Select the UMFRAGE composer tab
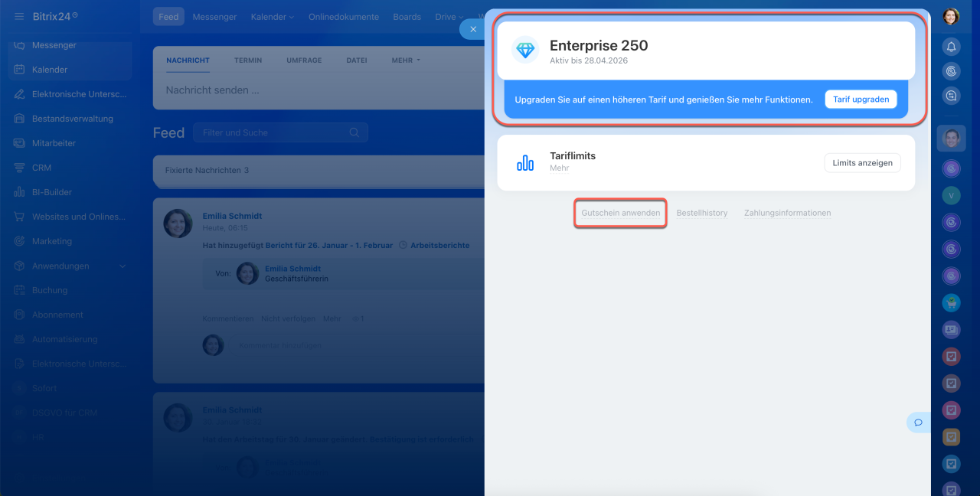Screen dimensions: 980x496 coord(304,60)
